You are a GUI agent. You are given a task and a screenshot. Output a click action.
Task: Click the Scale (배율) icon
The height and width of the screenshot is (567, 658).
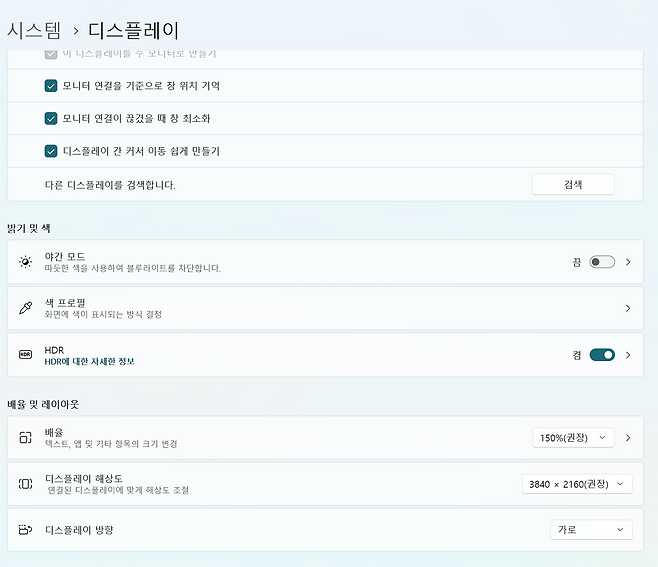26,438
